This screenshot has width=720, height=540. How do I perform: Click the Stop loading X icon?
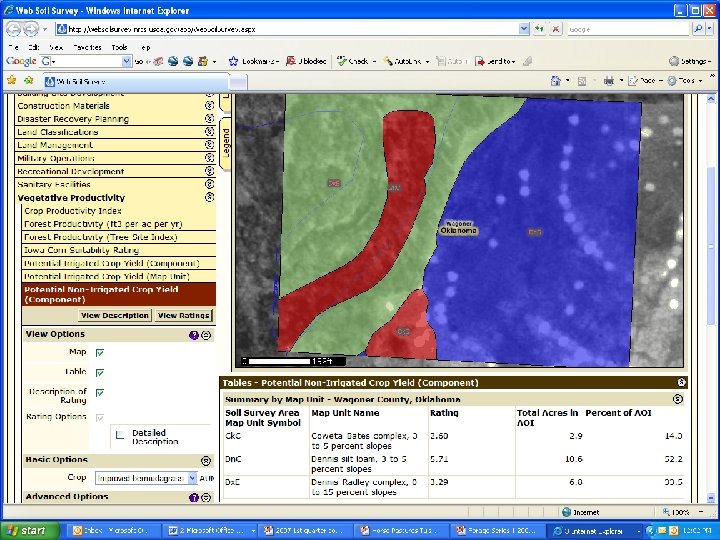(555, 30)
